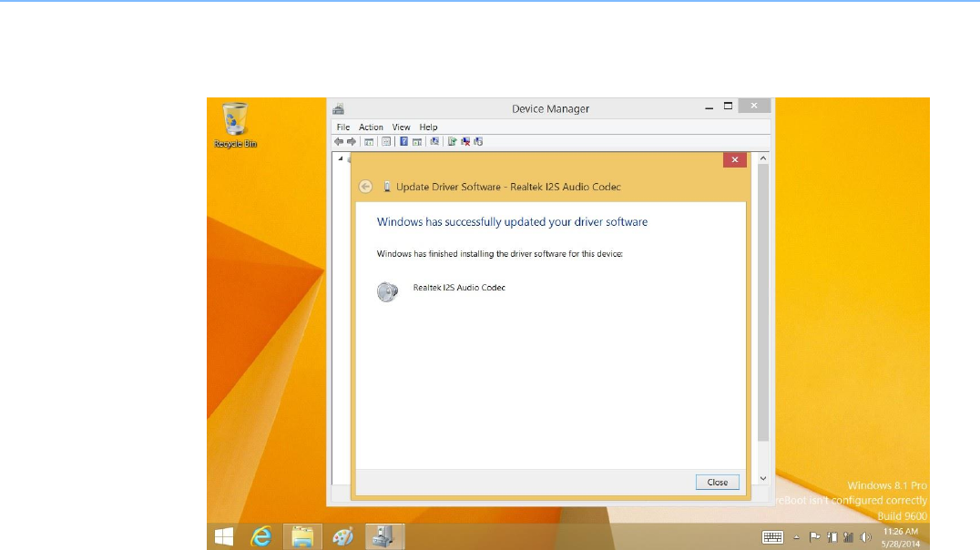The height and width of the screenshot is (550, 980).
Task: Maximize the Device Manager window
Action: (728, 107)
